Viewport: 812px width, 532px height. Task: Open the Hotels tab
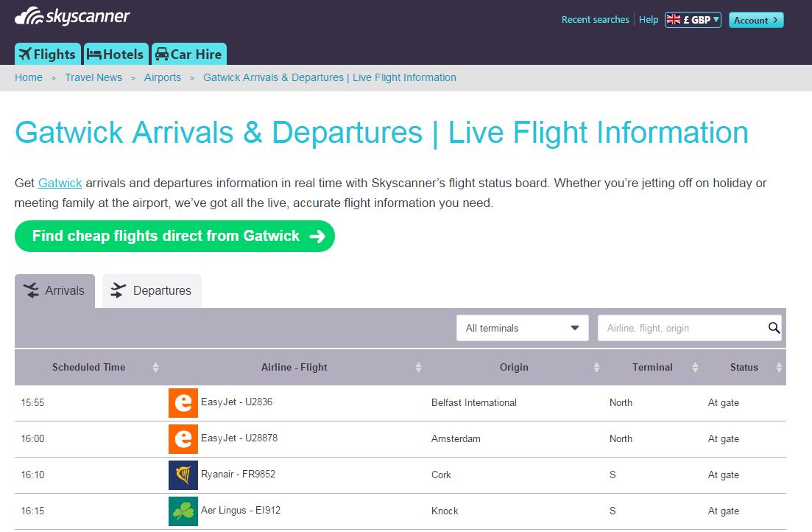[116, 55]
